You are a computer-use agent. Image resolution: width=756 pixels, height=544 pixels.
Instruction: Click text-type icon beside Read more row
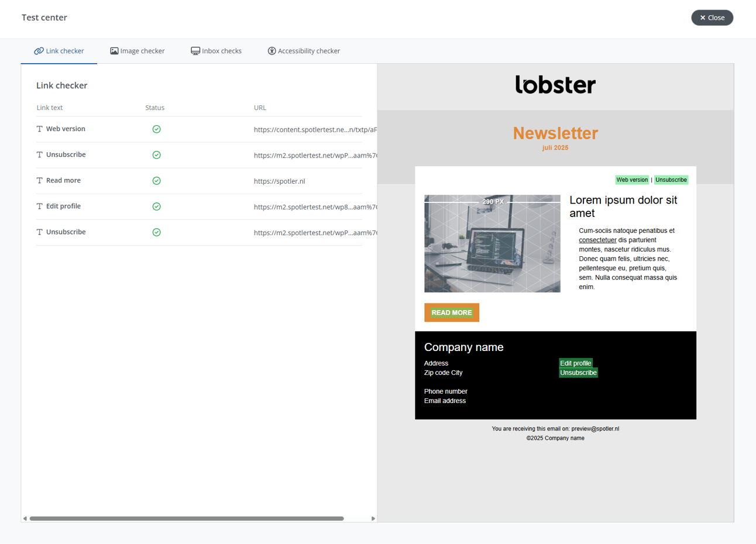40,181
